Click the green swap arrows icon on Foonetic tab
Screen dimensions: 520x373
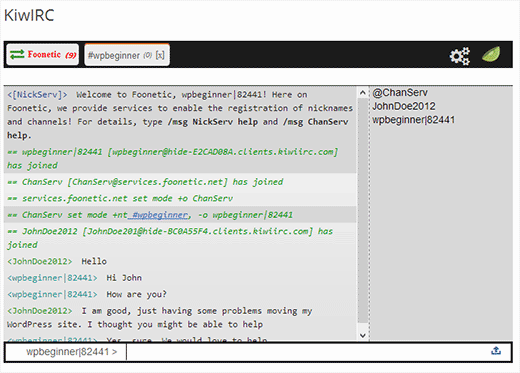click(17, 54)
